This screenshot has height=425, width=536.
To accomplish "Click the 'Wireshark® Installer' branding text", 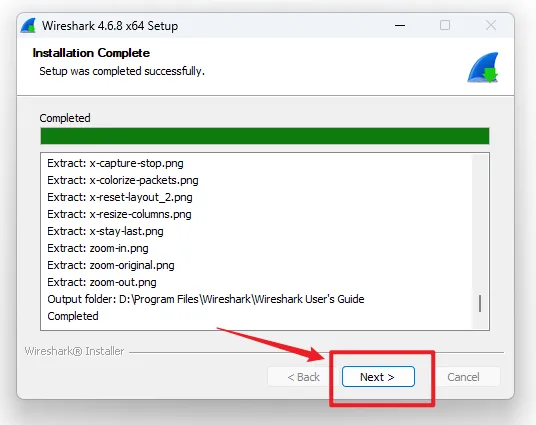I will (x=74, y=351).
